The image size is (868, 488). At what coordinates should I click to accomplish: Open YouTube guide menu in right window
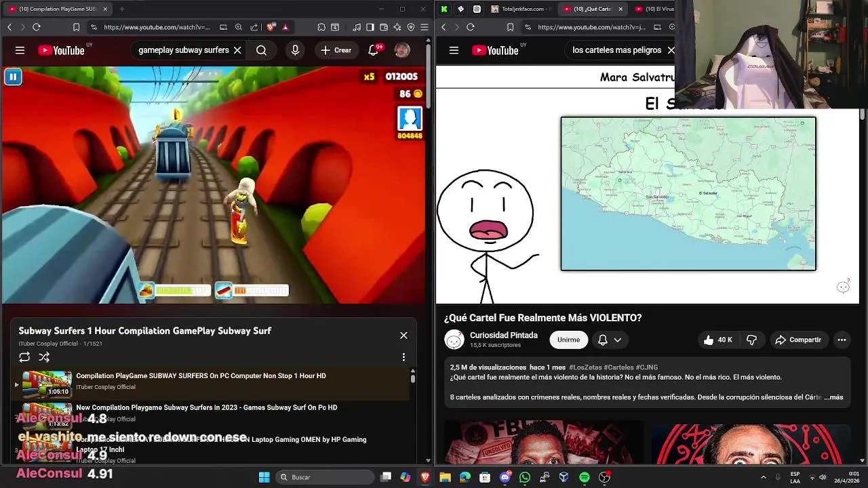point(454,50)
